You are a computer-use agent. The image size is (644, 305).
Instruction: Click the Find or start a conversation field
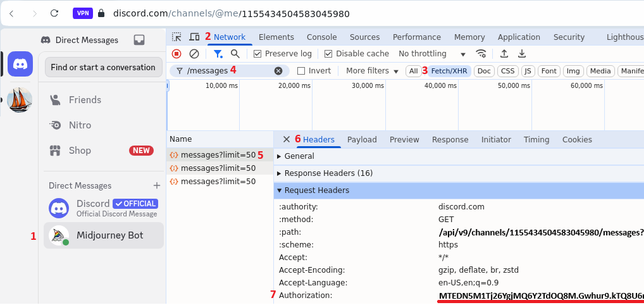tap(103, 68)
